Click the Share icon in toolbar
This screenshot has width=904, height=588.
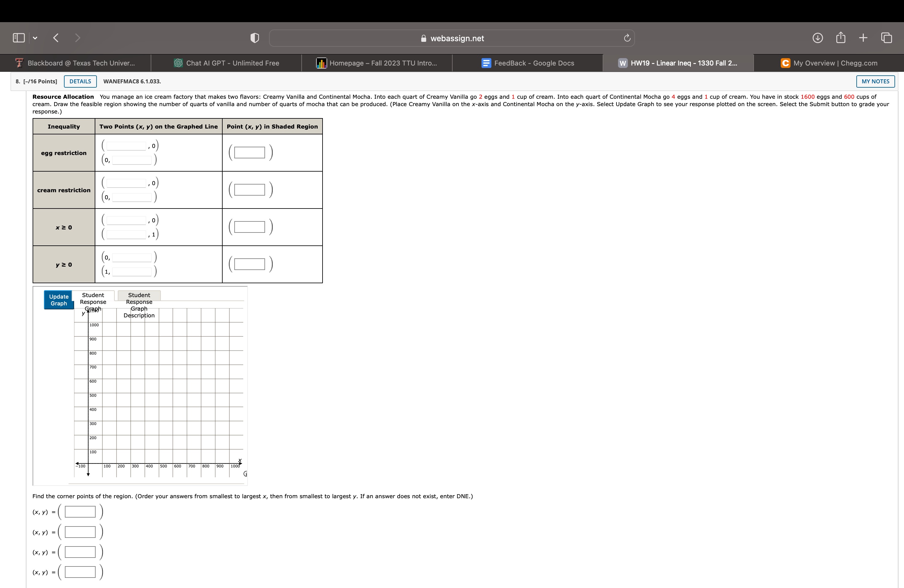coord(841,37)
